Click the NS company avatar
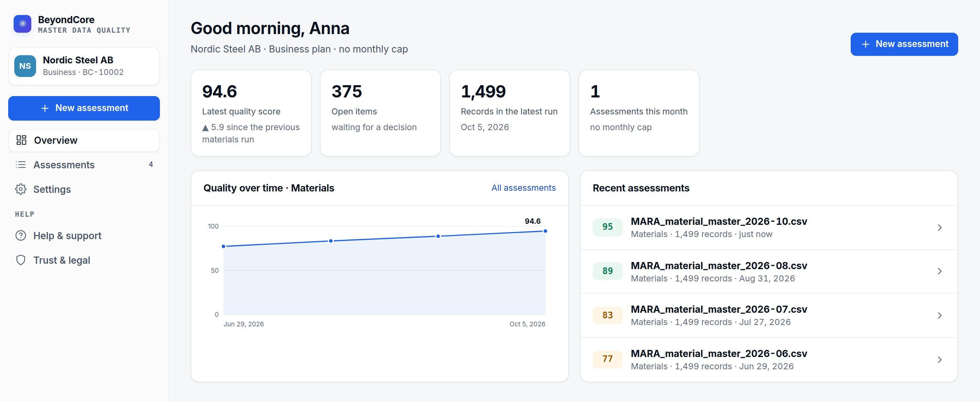The width and height of the screenshot is (980, 402). 25,66
